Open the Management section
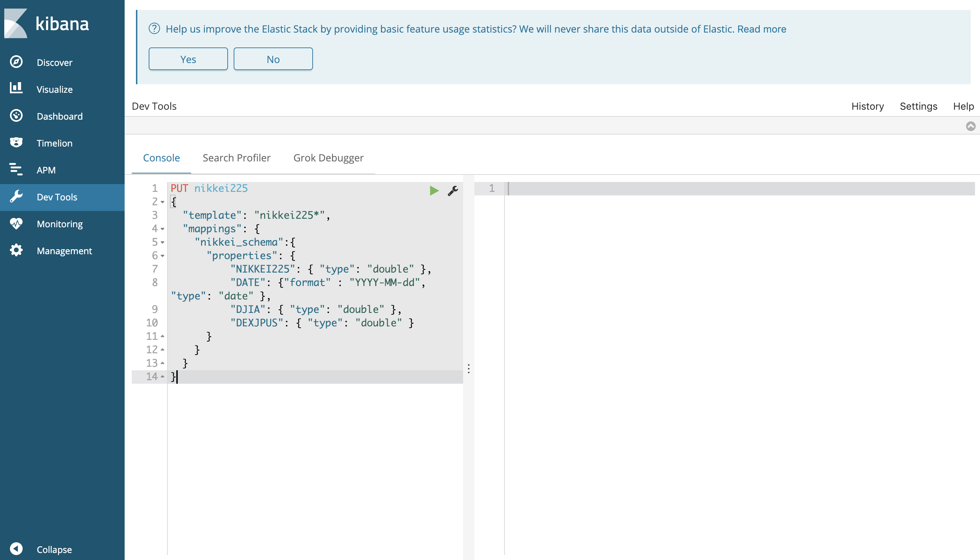 [x=64, y=250]
